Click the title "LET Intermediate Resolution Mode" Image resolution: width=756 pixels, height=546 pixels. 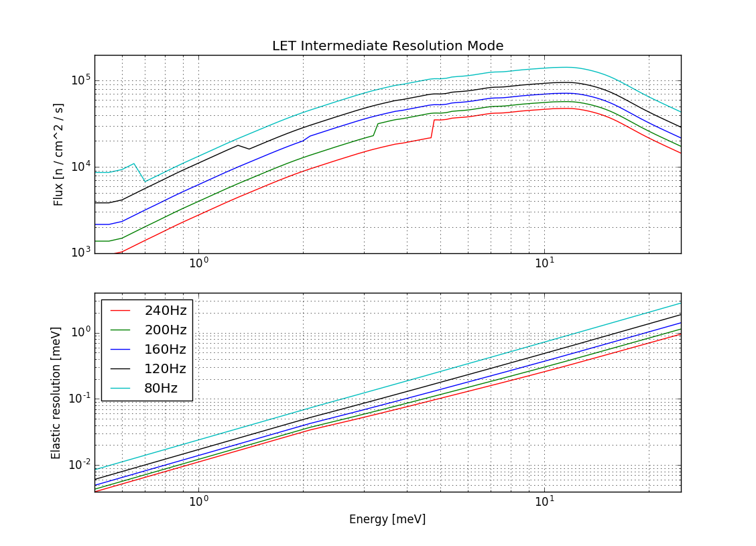(387, 46)
